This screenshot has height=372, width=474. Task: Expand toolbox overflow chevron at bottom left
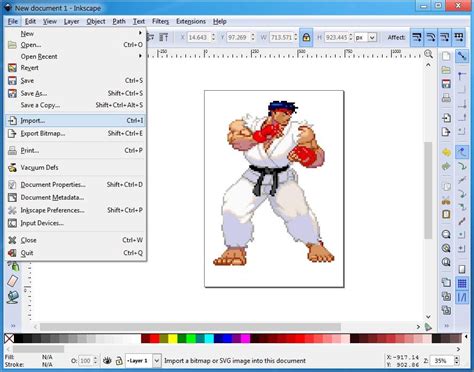(x=13, y=326)
